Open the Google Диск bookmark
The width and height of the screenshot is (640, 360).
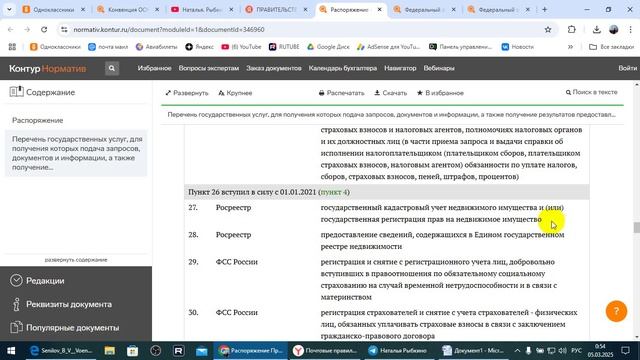[x=328, y=47]
